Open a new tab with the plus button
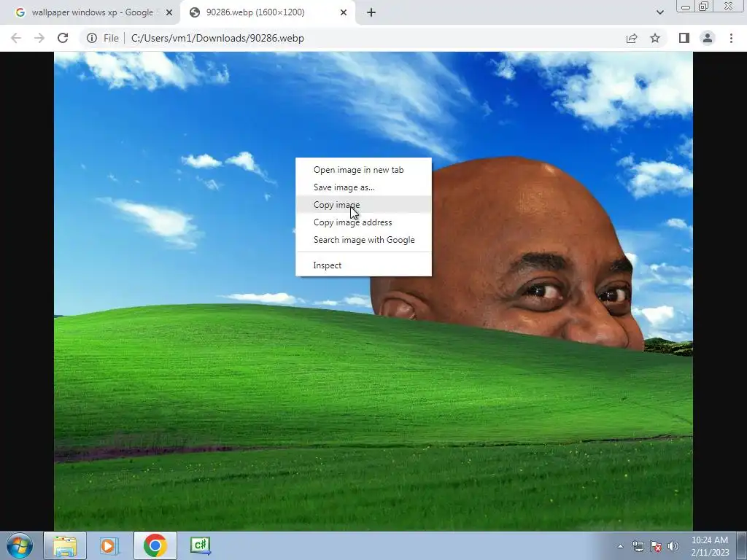This screenshot has width=747, height=560. point(371,12)
